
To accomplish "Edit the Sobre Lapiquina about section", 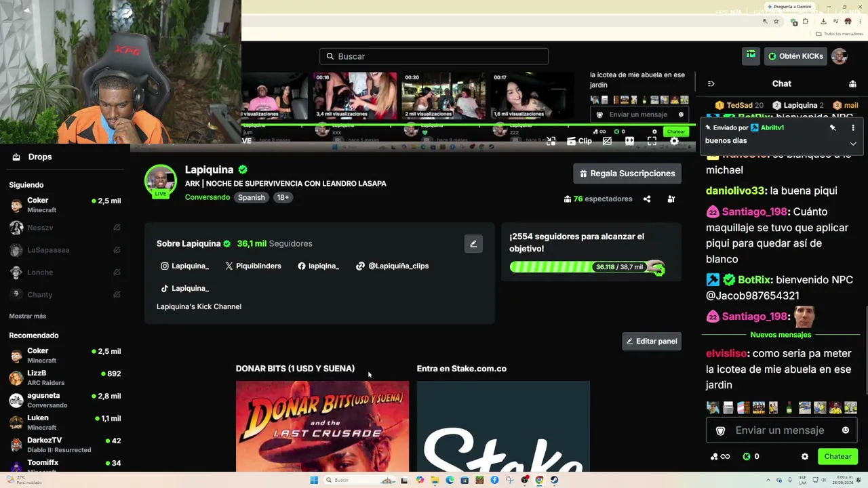I will click(473, 243).
